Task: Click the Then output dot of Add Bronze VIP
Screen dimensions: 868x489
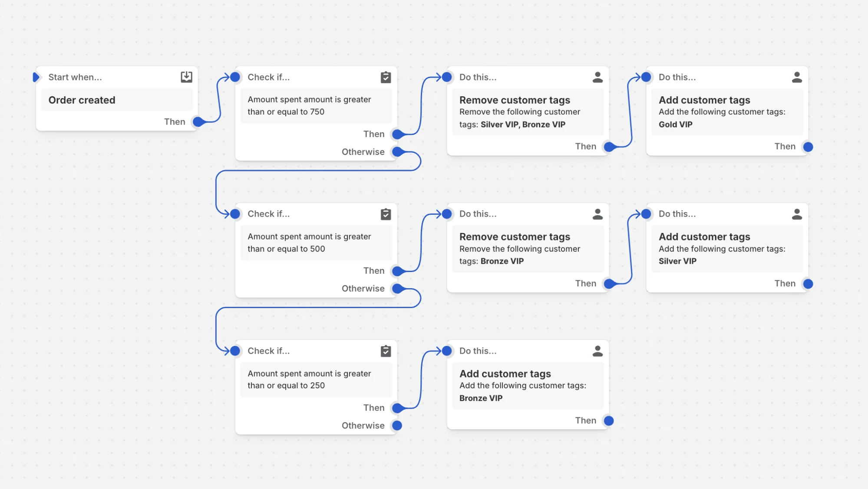Action: point(609,420)
